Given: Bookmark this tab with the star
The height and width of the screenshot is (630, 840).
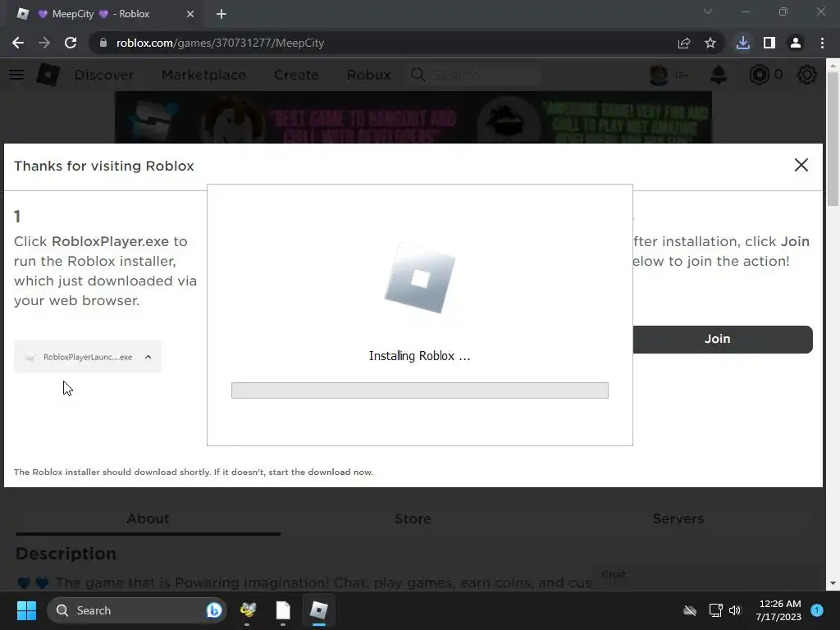Looking at the screenshot, I should pyautogui.click(x=710, y=43).
